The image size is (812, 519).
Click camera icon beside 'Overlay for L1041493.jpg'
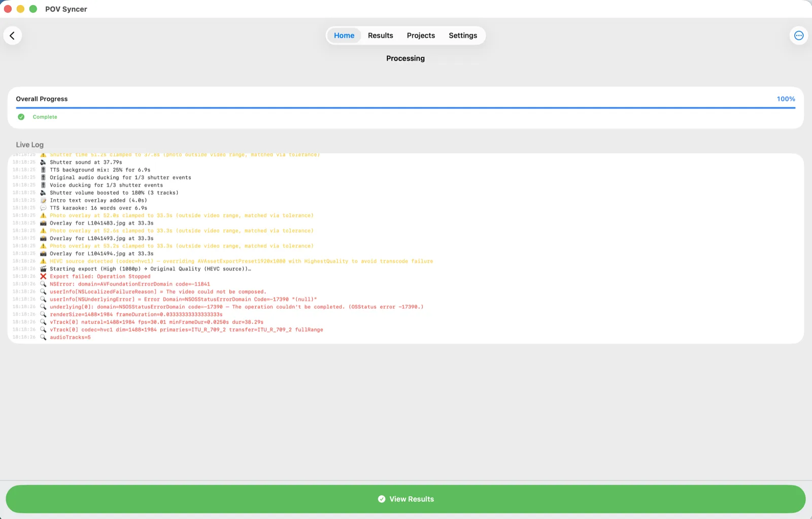[x=43, y=238]
